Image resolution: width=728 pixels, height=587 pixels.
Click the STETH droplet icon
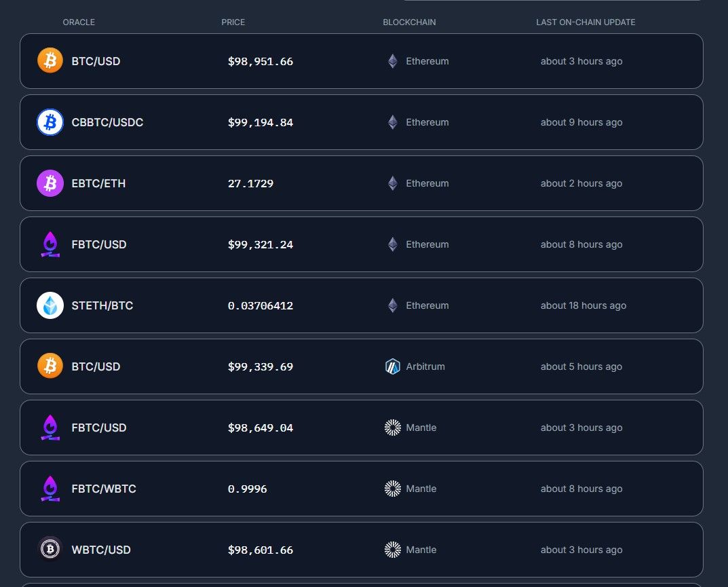coord(50,305)
